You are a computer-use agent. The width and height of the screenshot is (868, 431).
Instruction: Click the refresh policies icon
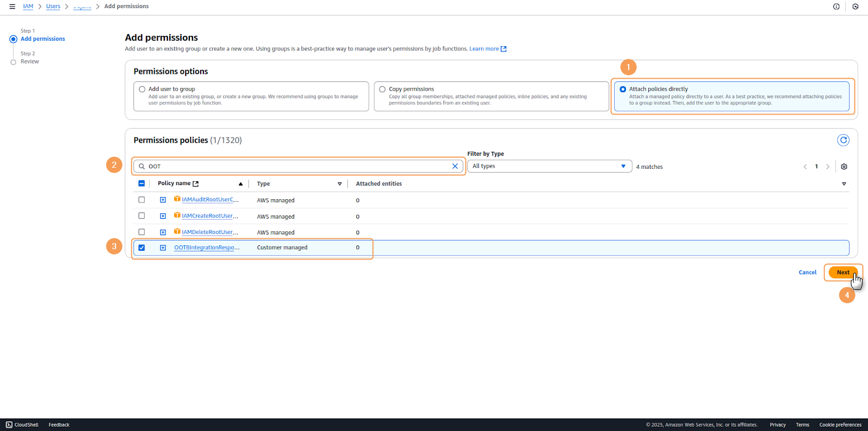click(843, 140)
